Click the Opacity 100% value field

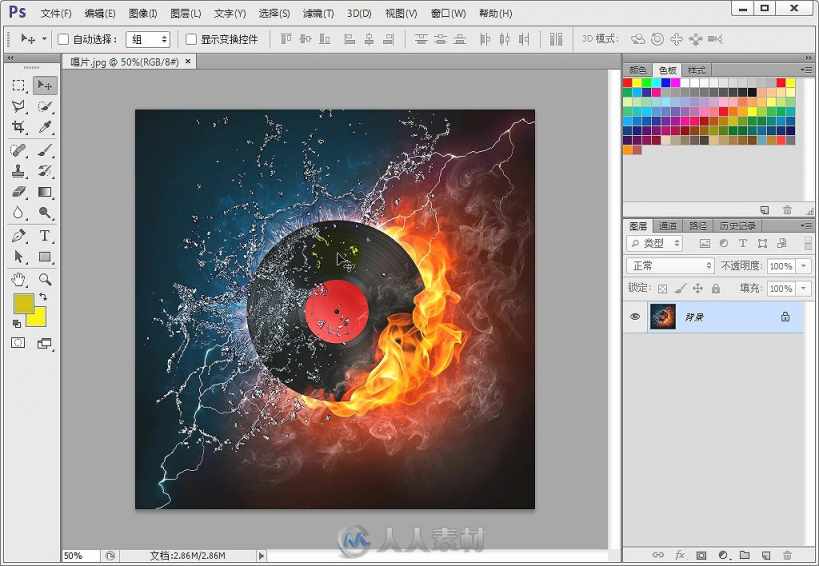click(x=781, y=266)
